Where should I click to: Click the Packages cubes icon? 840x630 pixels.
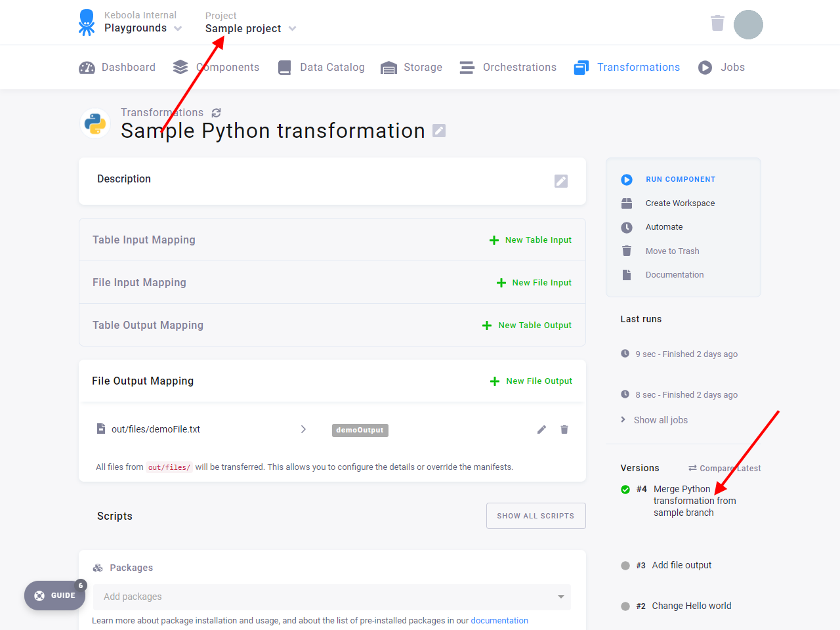coord(98,568)
